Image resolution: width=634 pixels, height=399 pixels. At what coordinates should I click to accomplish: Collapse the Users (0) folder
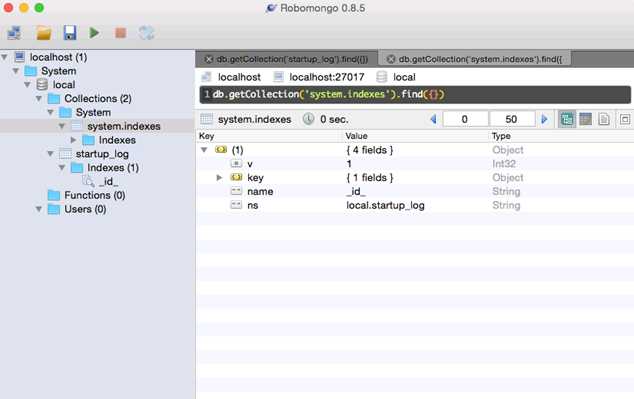pos(39,209)
